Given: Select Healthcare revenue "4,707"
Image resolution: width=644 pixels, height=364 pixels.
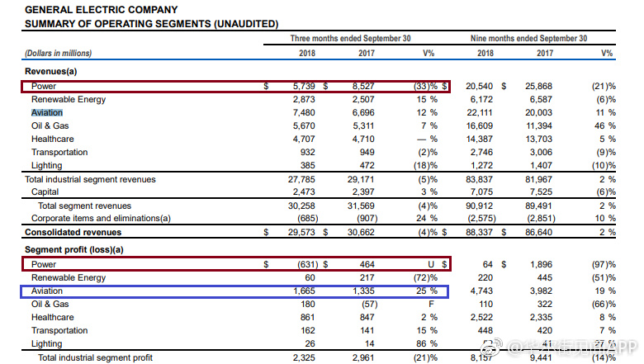Looking at the screenshot, I should click(304, 139).
